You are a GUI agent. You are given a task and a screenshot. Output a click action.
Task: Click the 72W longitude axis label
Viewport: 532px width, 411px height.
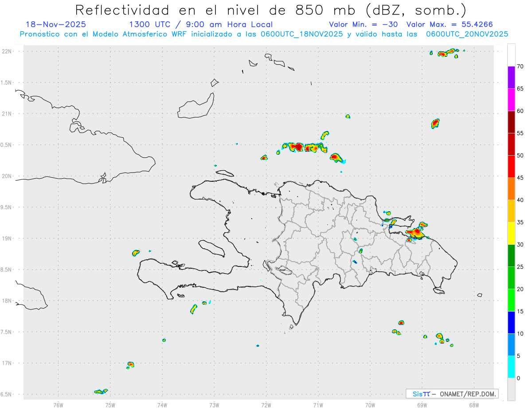(266, 405)
